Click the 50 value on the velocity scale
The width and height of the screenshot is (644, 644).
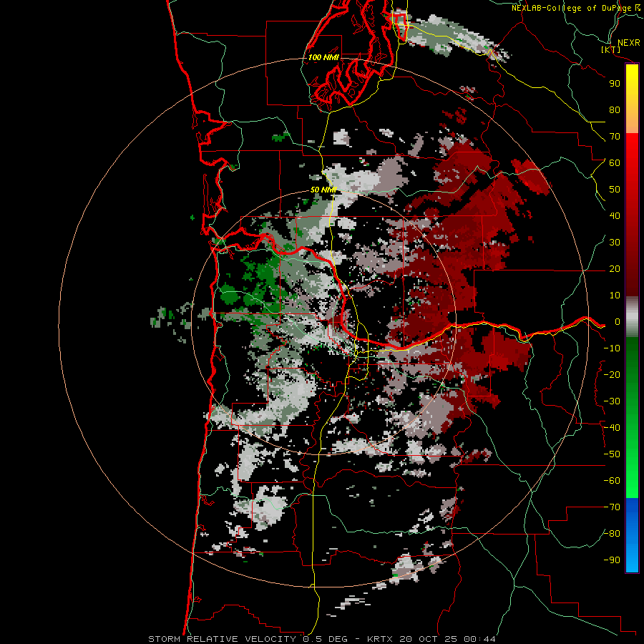(615, 190)
